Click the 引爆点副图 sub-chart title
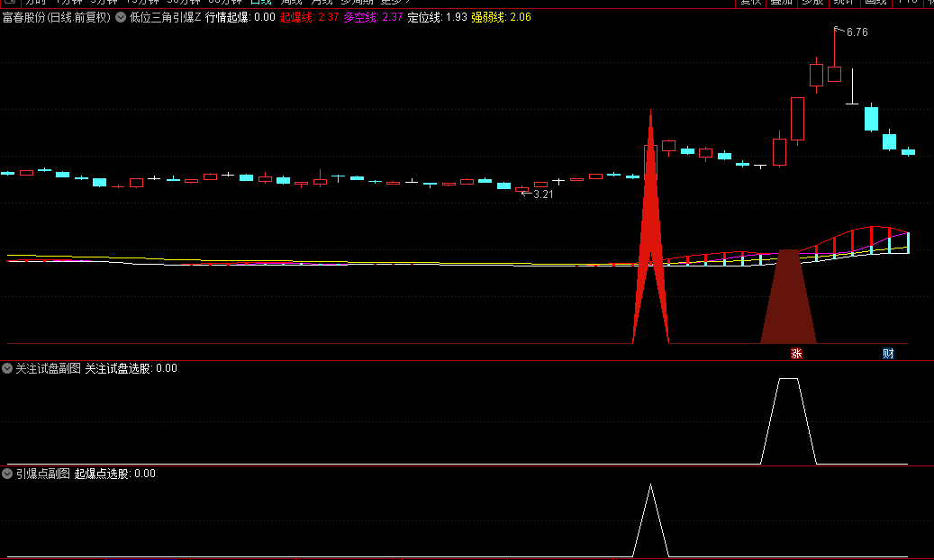Image resolution: width=934 pixels, height=560 pixels. click(43, 474)
